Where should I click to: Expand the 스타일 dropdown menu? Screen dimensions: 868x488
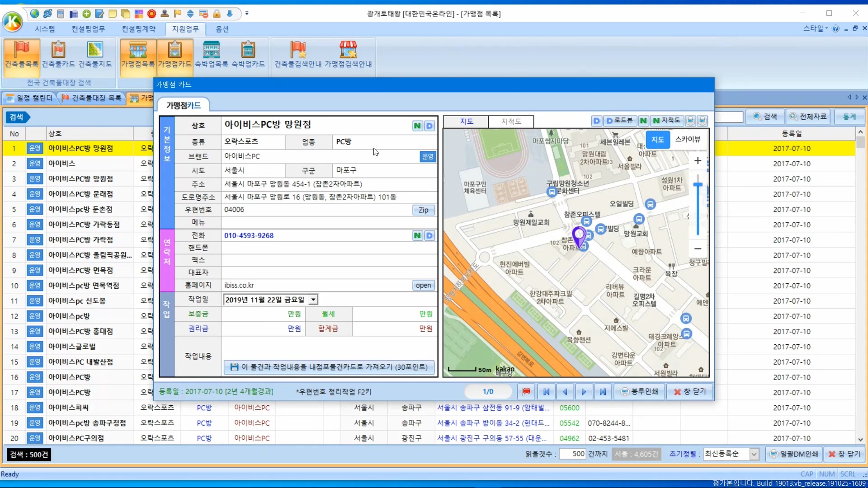(816, 28)
